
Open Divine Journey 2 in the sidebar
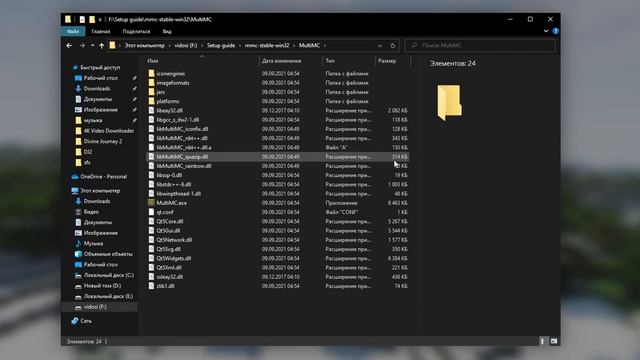103,142
